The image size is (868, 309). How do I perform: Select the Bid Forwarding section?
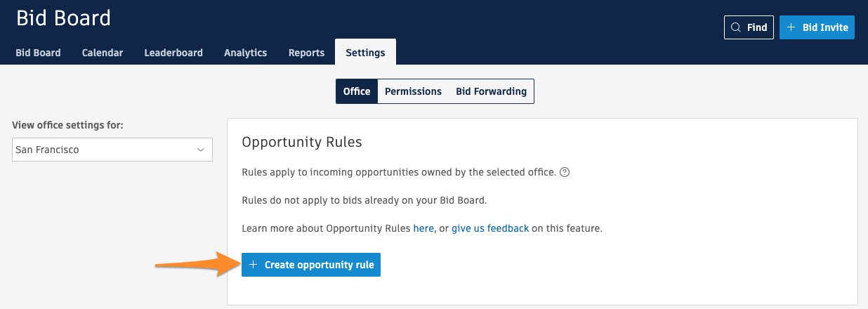[491, 91]
